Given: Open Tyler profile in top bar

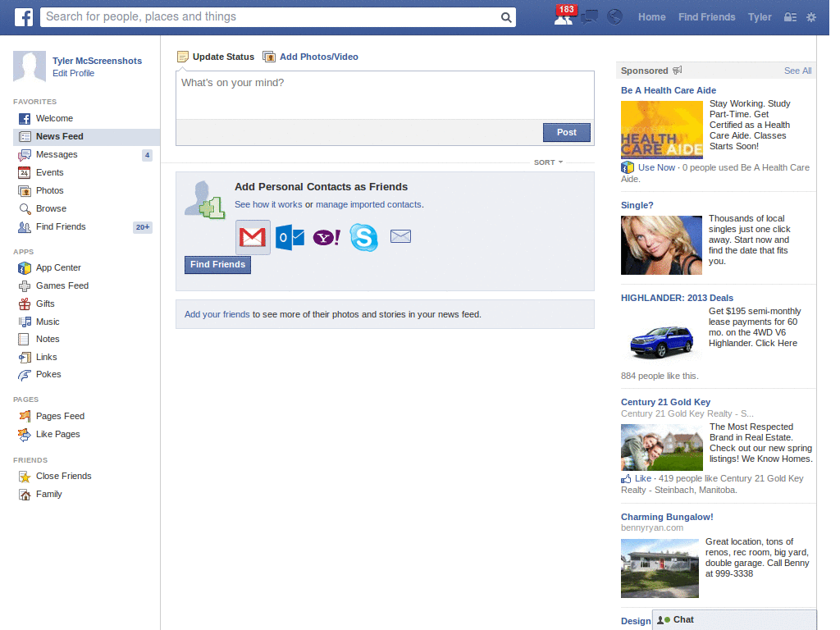Looking at the screenshot, I should [760, 17].
